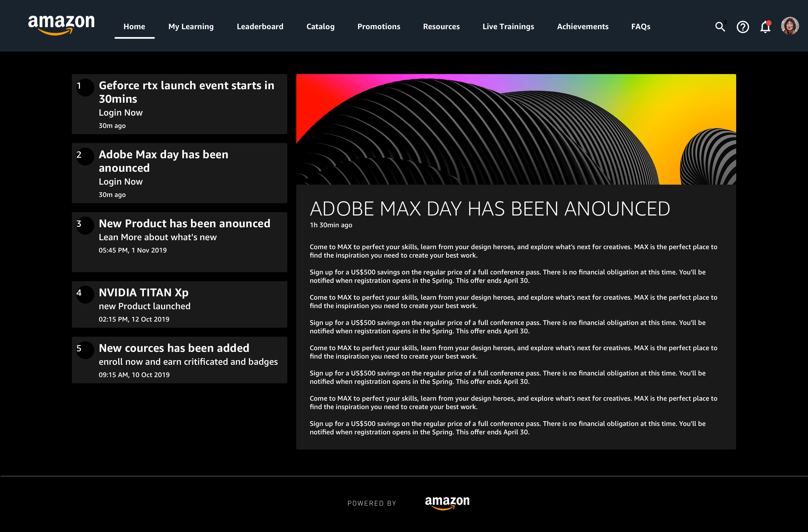Click 'enroll now and earn critificated and badges' text
This screenshot has height=532, width=808.
click(188, 362)
